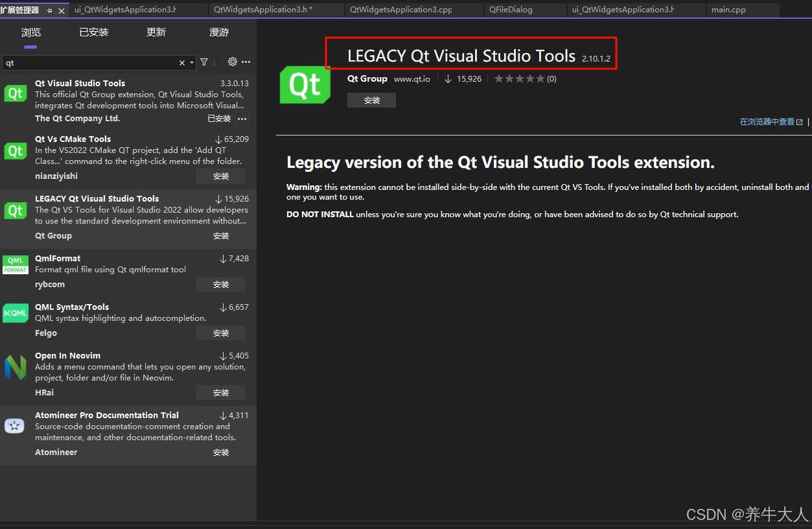The height and width of the screenshot is (529, 812).
Task: Click the Atomineer Pro Documentation Trial icon
Action: point(14,426)
